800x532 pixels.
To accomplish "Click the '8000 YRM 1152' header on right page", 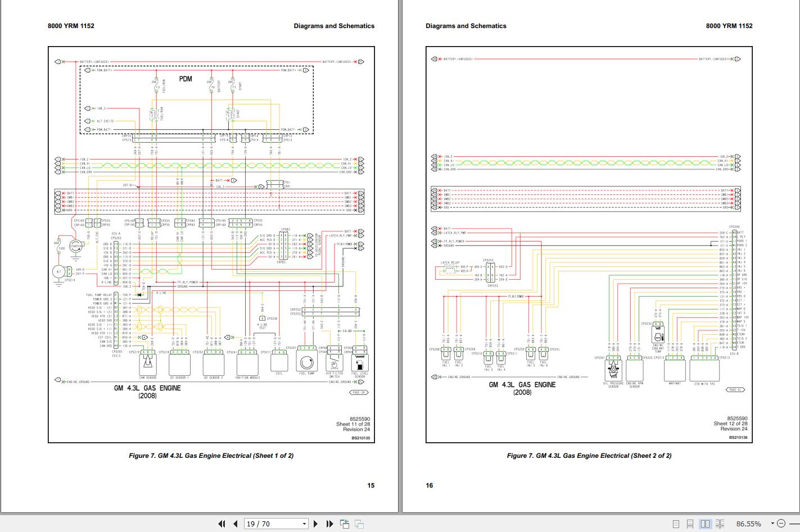I will [729, 26].
